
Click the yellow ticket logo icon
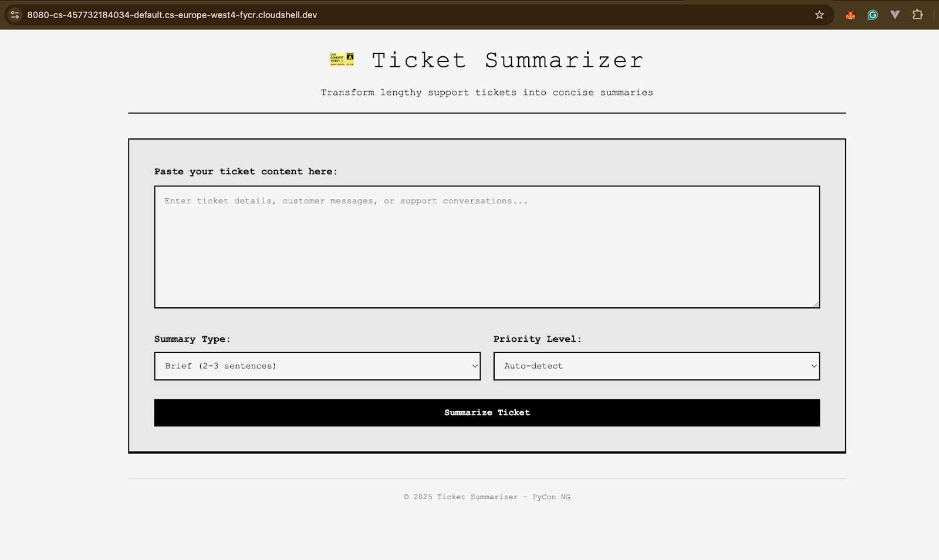pos(342,59)
